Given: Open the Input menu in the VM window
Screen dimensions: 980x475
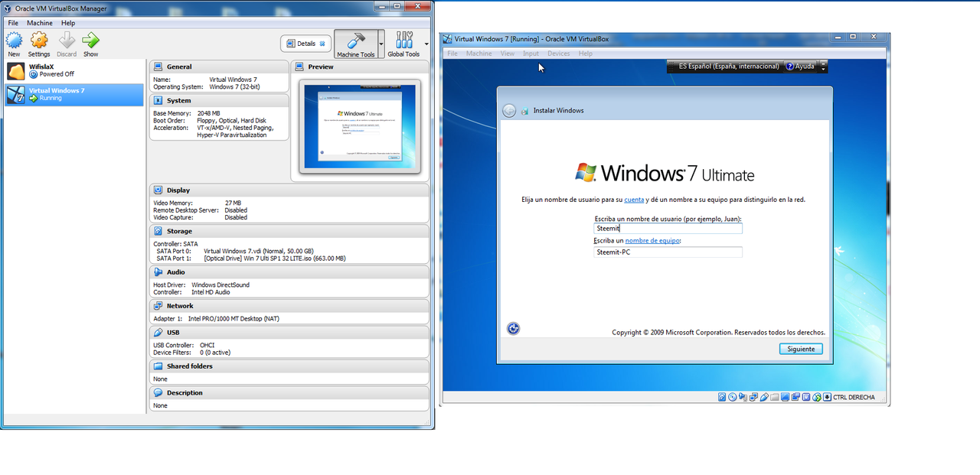Looking at the screenshot, I should pyautogui.click(x=531, y=54).
